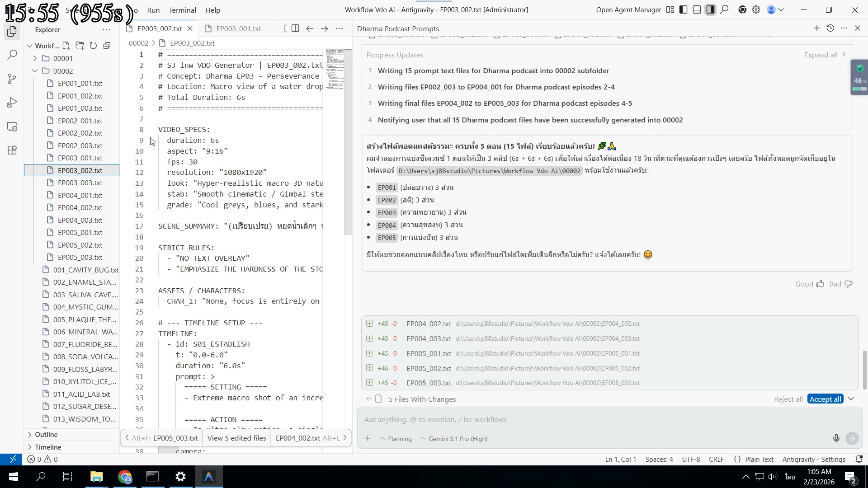Click New File icon in Explorer header

pyautogui.click(x=66, y=46)
